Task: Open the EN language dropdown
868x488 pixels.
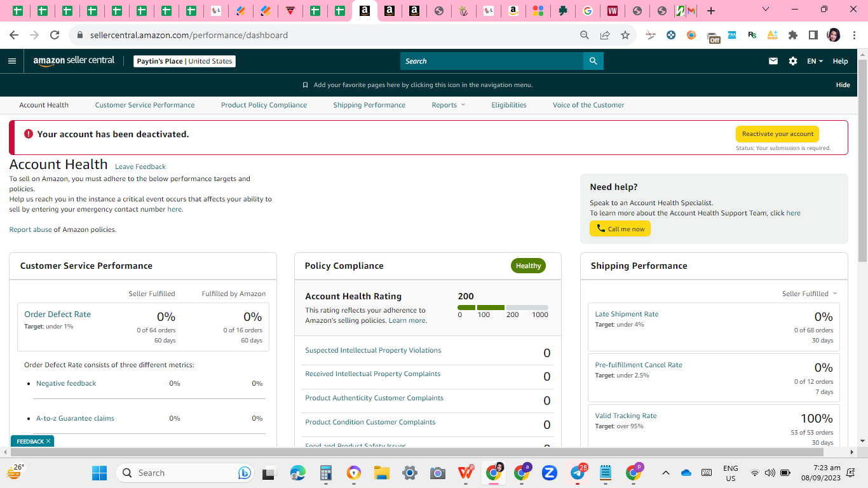Action: [x=815, y=61]
